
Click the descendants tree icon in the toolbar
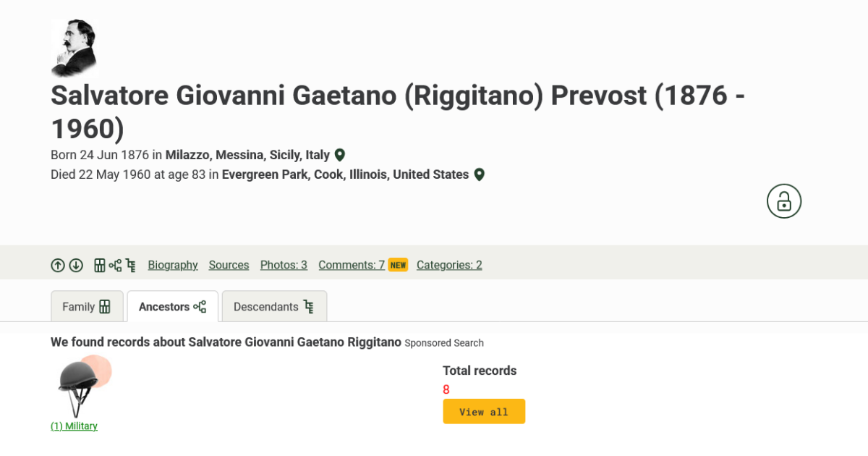130,265
